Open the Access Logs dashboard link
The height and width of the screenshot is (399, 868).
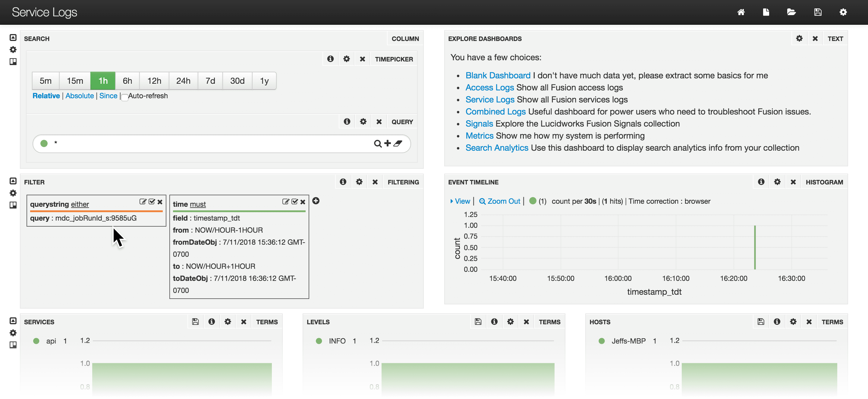(x=489, y=88)
